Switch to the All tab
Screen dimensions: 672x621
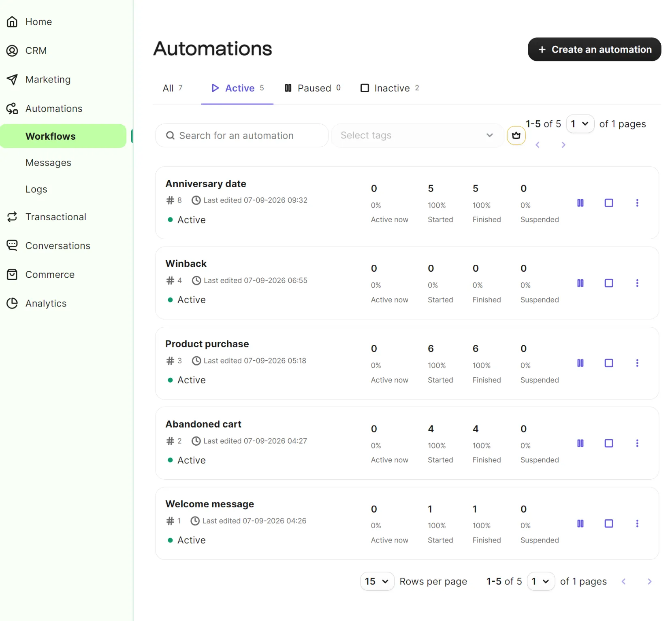[173, 88]
